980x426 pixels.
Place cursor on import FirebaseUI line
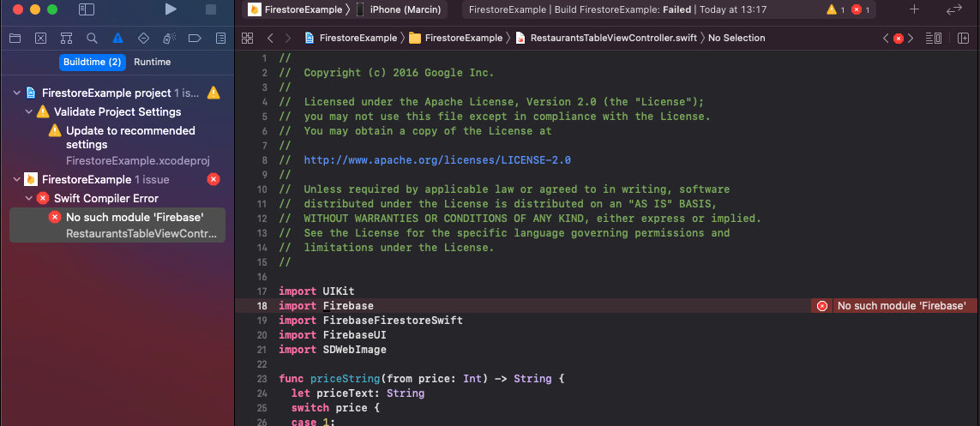pyautogui.click(x=333, y=335)
